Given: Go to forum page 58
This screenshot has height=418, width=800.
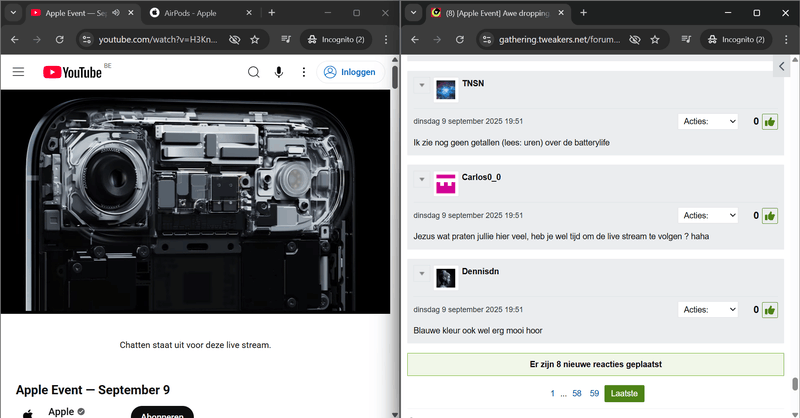Looking at the screenshot, I should pos(577,394).
